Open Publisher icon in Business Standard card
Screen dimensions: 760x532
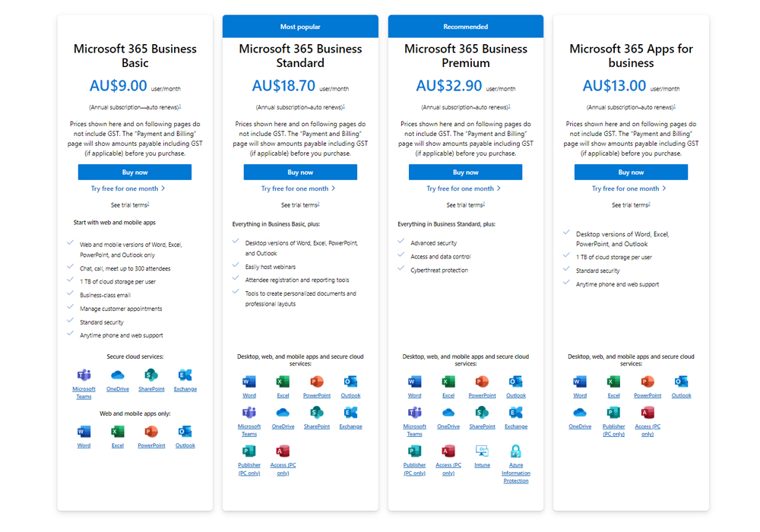249,451
